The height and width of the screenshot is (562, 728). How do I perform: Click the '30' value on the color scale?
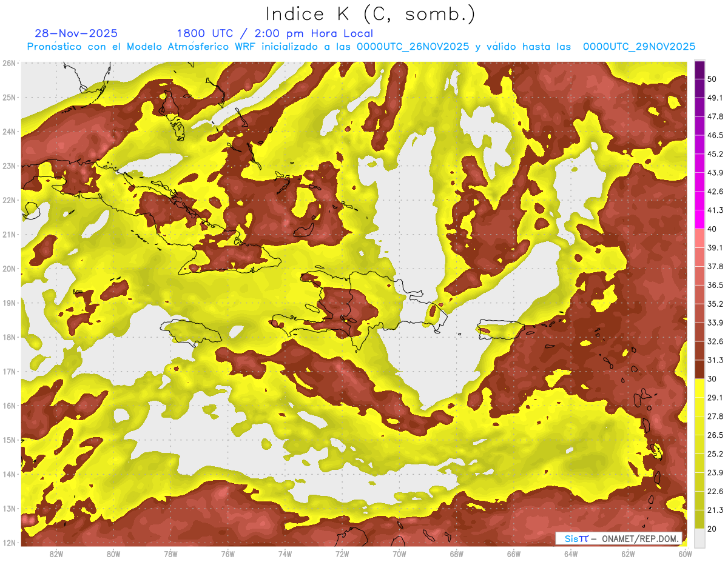[x=713, y=379]
